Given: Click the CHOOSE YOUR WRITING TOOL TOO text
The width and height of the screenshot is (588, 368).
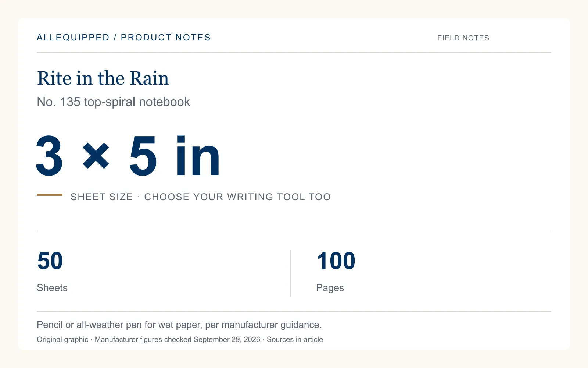Looking at the screenshot, I should tap(237, 197).
